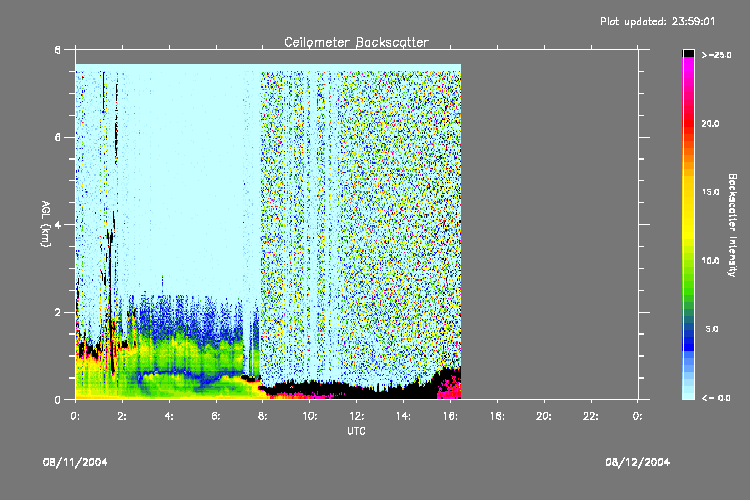Viewport: 750px width, 500px height.
Task: Click the "5.0" colorbar value
Action: tap(712, 329)
